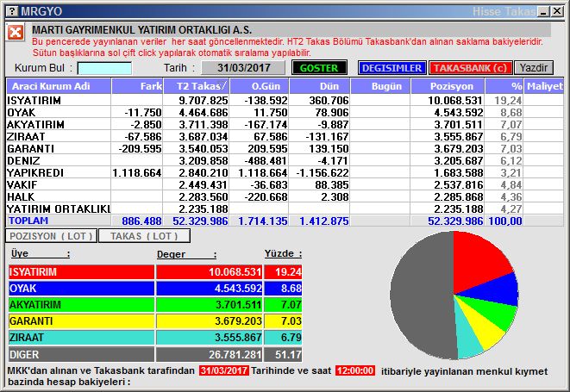Select the YAPIKREDI row name
570x392 pixels.
(x=35, y=172)
